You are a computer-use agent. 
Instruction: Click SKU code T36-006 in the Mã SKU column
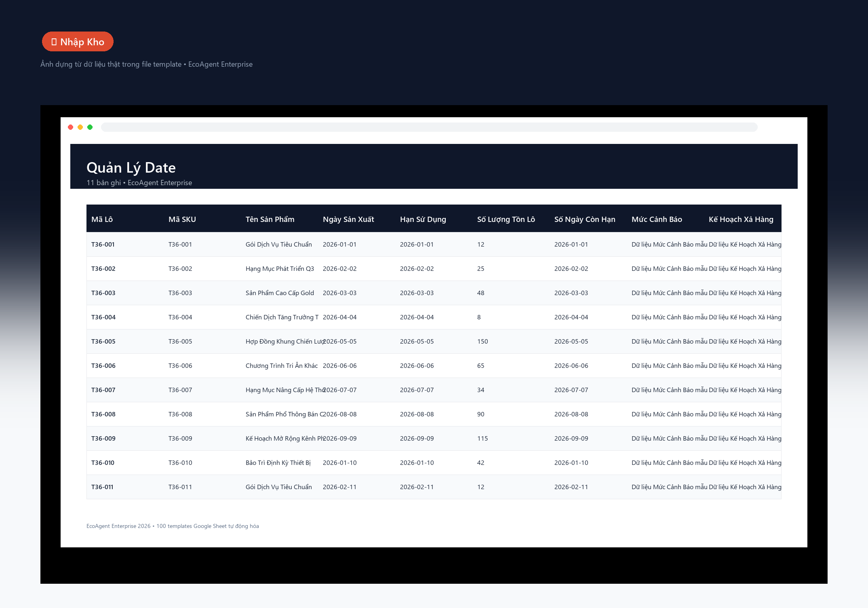180,365
